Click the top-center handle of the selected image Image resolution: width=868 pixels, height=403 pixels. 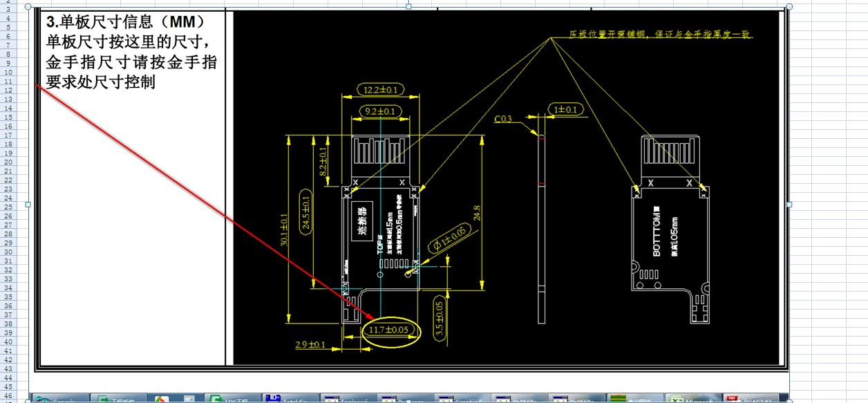(x=408, y=6)
